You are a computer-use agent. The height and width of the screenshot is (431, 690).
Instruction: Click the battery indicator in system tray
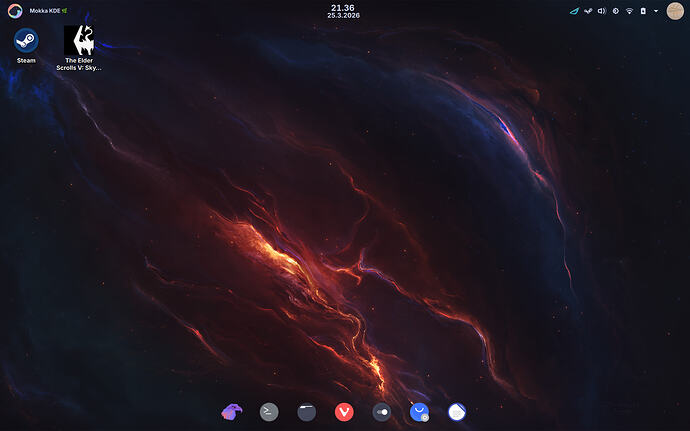point(643,11)
